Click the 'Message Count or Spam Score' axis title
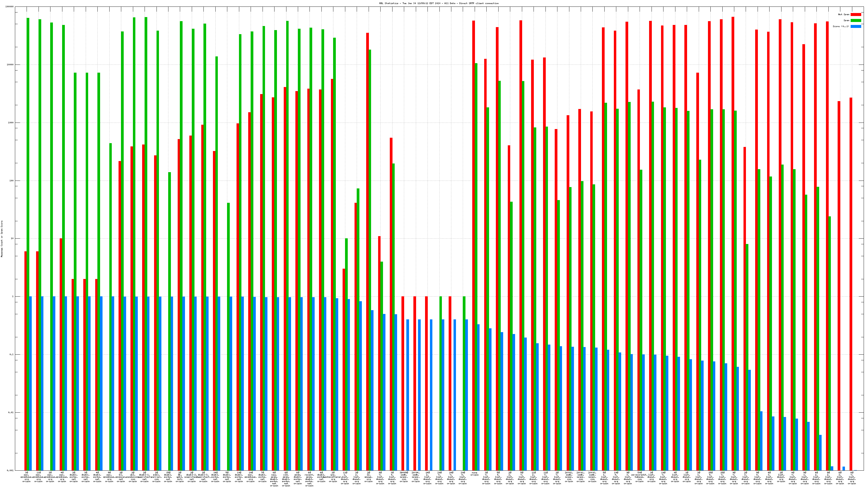Viewport: 868px width, 488px height. 2,239
